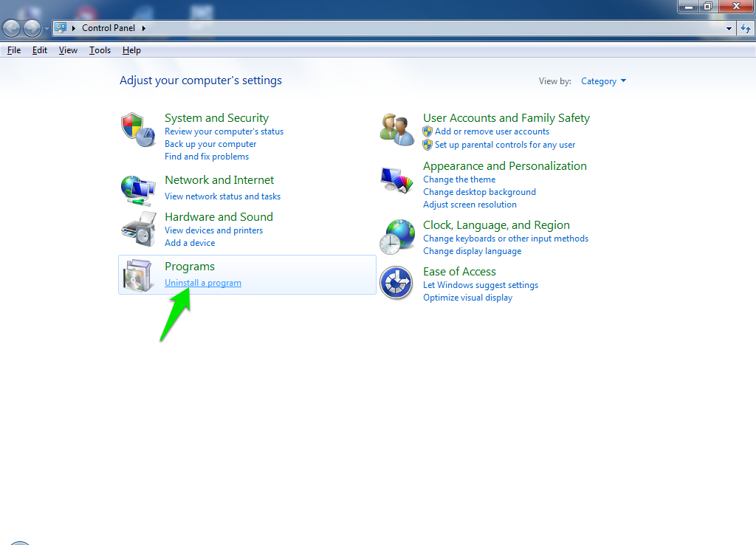
Task: Open the System and Security shield icon
Action: click(x=138, y=130)
